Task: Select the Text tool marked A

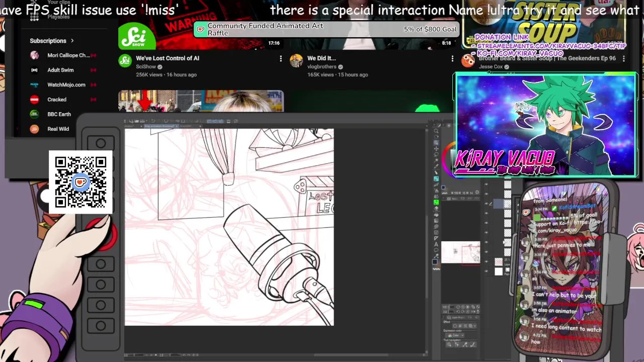Action: coord(436,244)
